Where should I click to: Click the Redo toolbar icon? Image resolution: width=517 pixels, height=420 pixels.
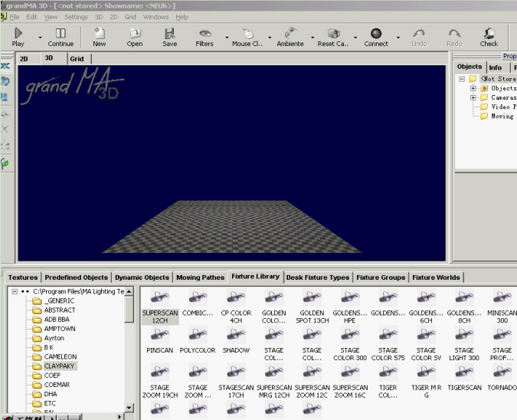[454, 37]
